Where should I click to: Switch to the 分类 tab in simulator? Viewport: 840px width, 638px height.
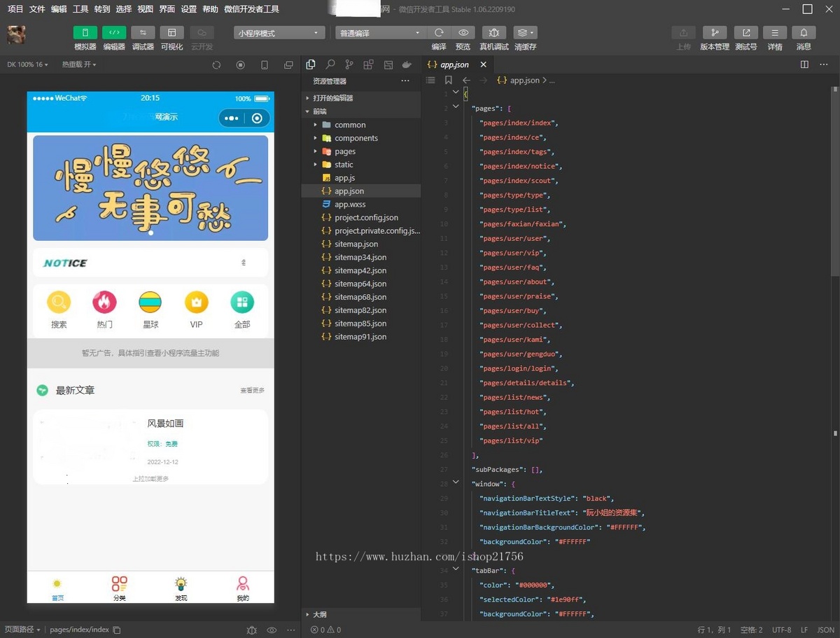[x=119, y=588]
